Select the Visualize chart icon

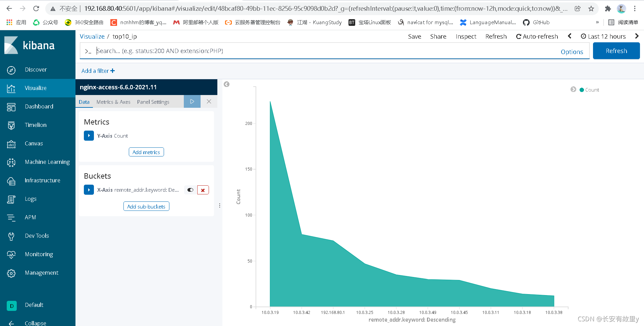pos(11,88)
